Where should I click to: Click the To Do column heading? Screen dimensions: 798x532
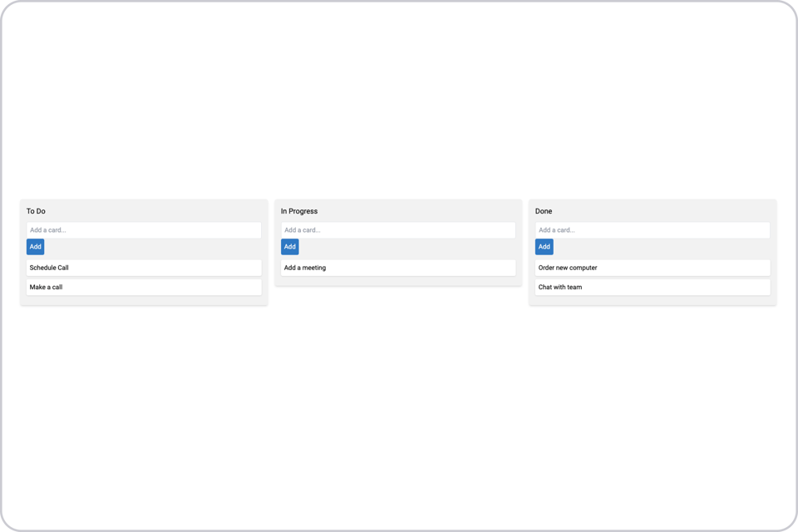click(x=36, y=211)
